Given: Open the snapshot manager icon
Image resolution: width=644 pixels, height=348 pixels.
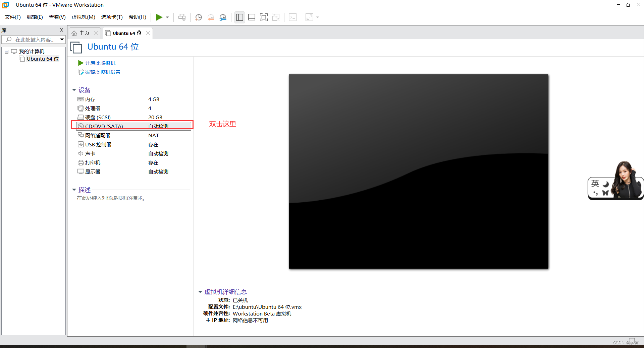Looking at the screenshot, I should coord(223,17).
